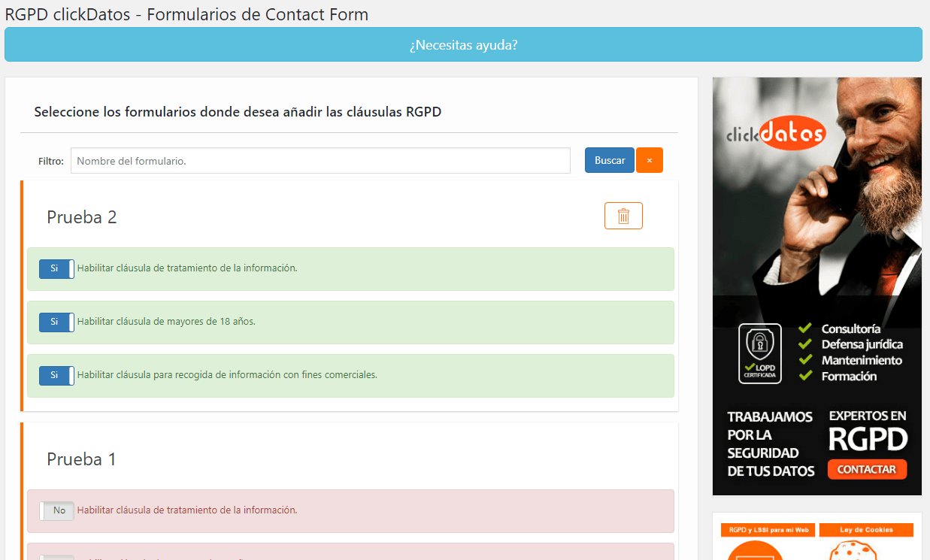Click the 'Ley de Cookies' banner
The height and width of the screenshot is (560, 930).
point(866,530)
